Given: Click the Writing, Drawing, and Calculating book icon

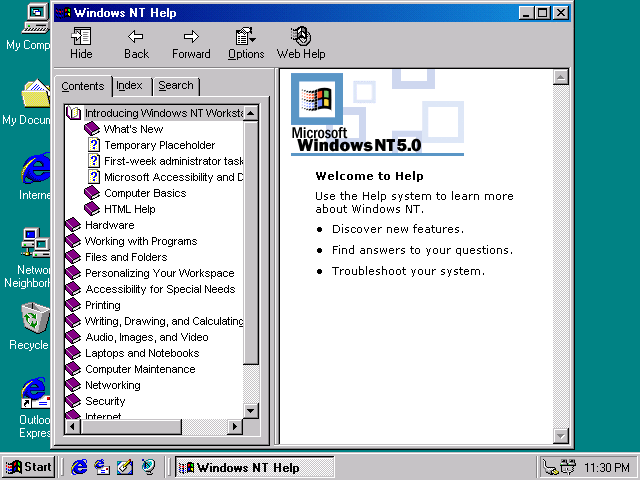Looking at the screenshot, I should 73,321.
